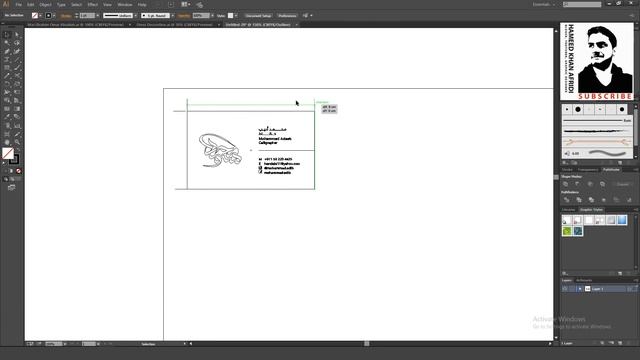Open the opacity value dropdown arrow
The image size is (640, 360).
[212, 16]
